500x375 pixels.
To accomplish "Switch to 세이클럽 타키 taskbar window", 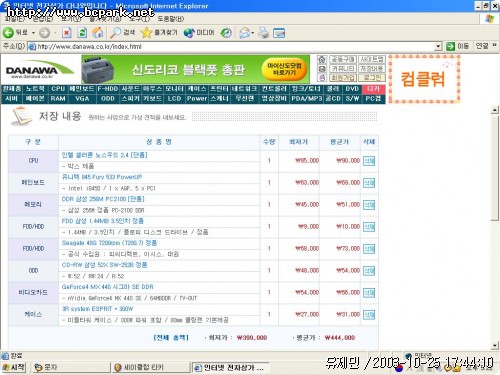I will pyautogui.click(x=151, y=367).
